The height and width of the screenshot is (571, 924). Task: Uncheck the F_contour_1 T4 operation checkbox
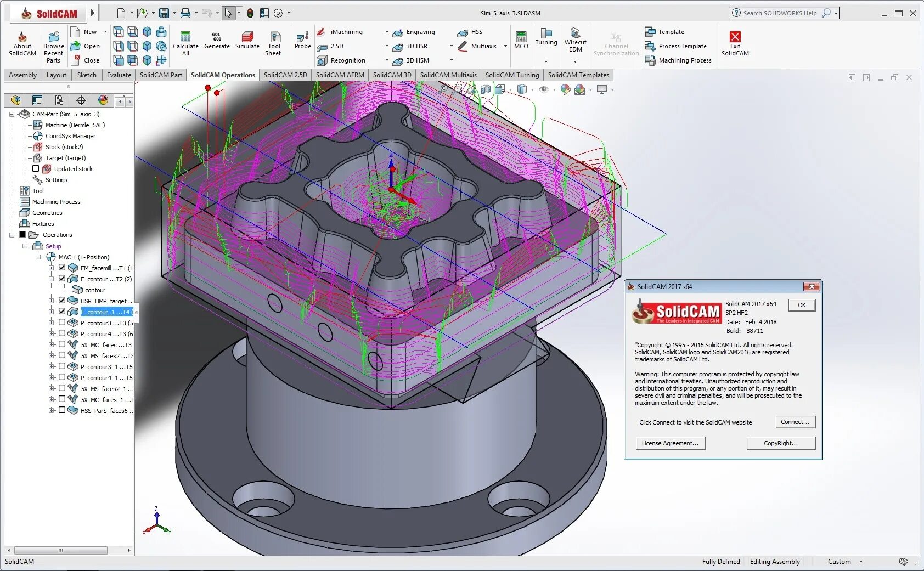click(62, 312)
